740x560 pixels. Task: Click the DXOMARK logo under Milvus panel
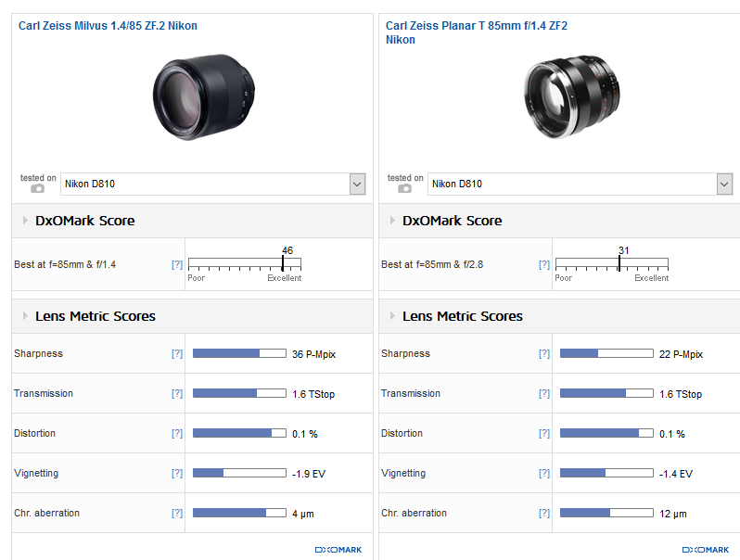tap(338, 550)
